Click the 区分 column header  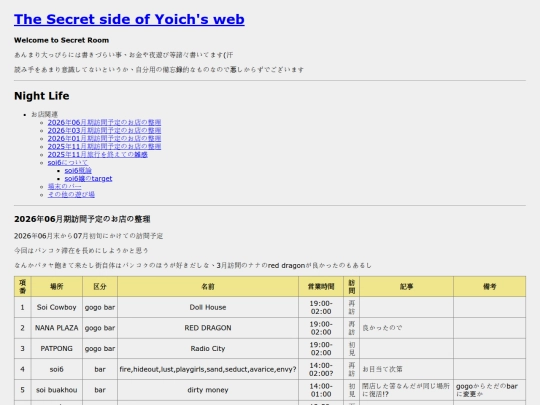[100, 287]
